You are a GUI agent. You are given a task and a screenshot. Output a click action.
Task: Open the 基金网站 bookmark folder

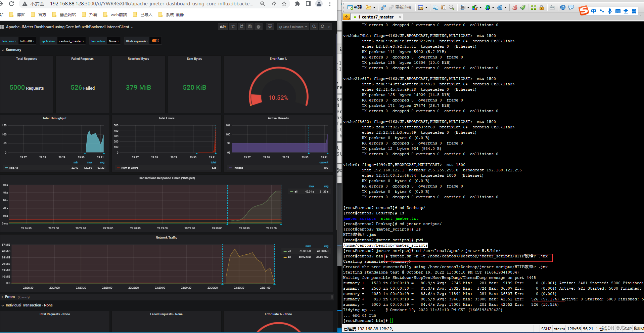click(x=64, y=14)
